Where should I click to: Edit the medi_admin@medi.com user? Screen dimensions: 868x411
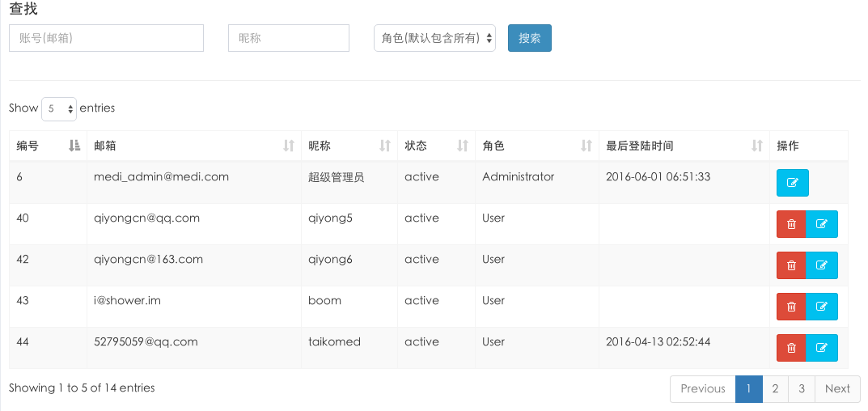tap(792, 183)
